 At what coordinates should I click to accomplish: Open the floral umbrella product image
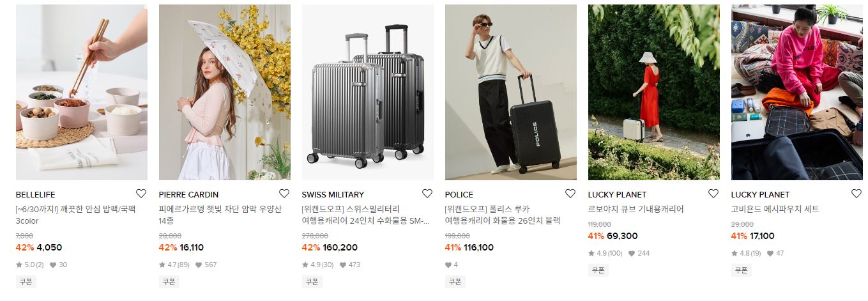coord(225,93)
